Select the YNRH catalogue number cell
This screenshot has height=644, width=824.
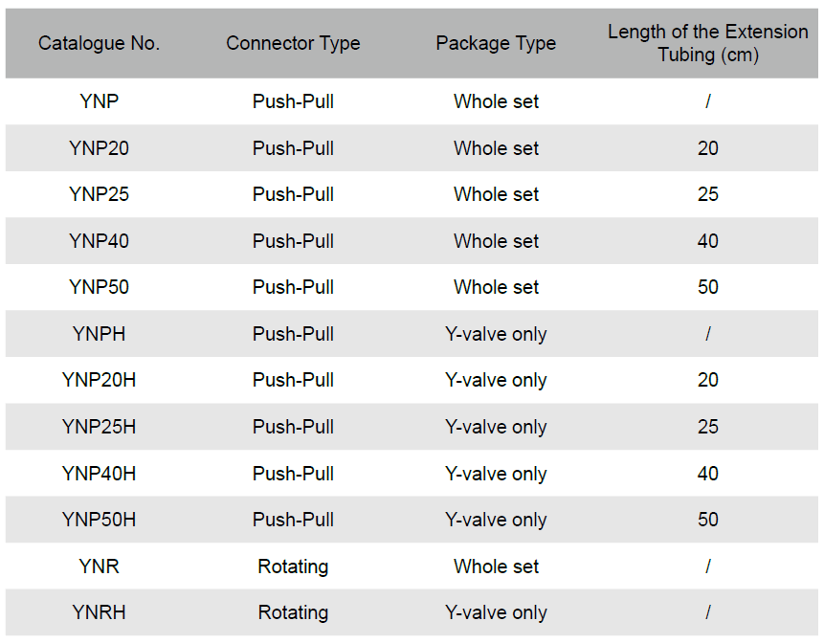coord(99,613)
